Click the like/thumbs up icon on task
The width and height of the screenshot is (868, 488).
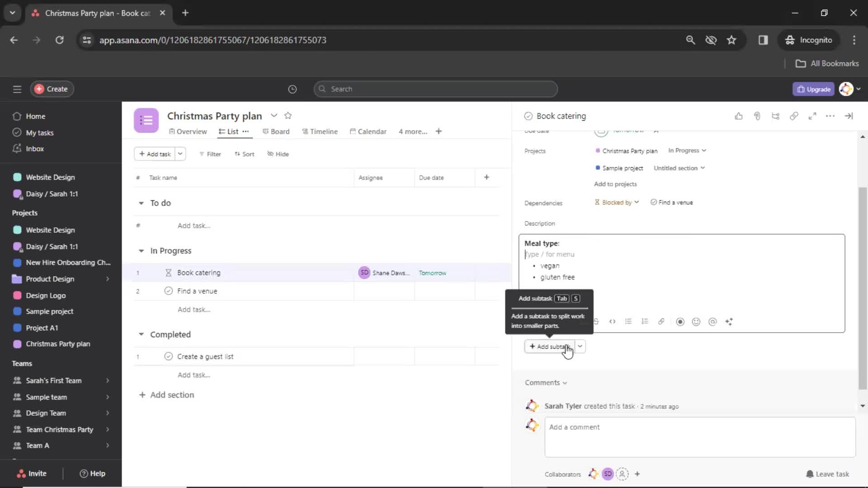click(x=739, y=116)
